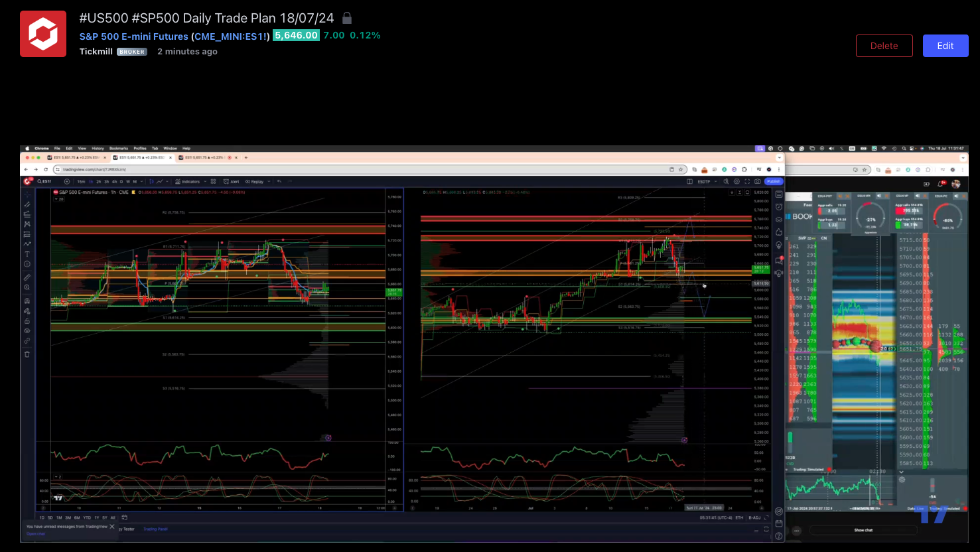Select the 4h timeframe
Screen dimensions: 980x552
click(114, 181)
